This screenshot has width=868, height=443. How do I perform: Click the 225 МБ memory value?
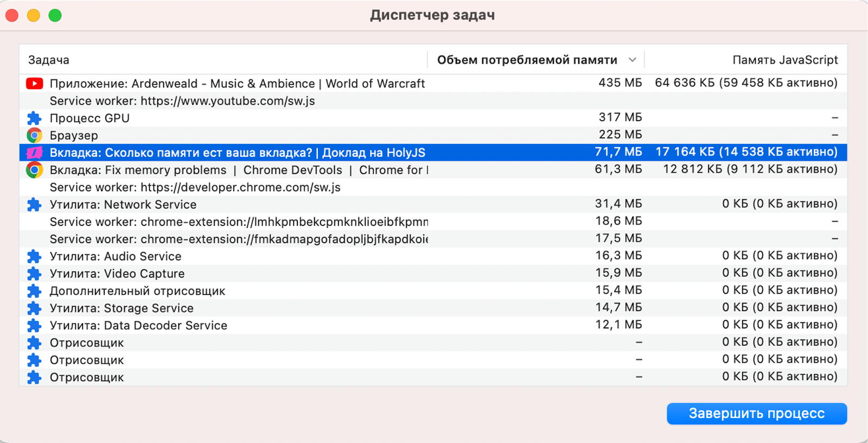(x=620, y=135)
